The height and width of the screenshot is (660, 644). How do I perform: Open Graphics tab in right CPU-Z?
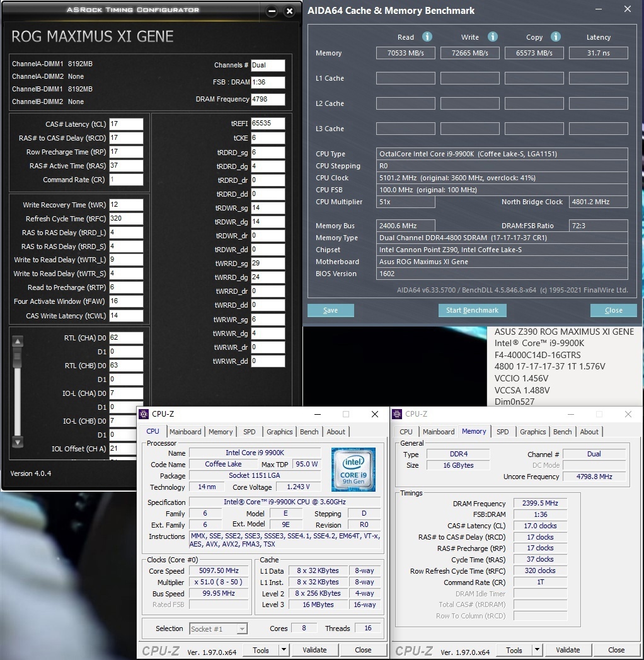tap(532, 432)
